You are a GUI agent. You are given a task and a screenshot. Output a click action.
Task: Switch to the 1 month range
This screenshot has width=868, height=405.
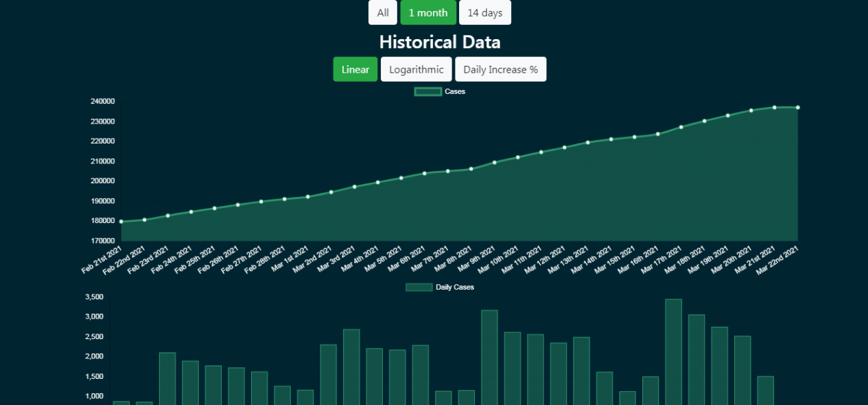[x=428, y=12]
